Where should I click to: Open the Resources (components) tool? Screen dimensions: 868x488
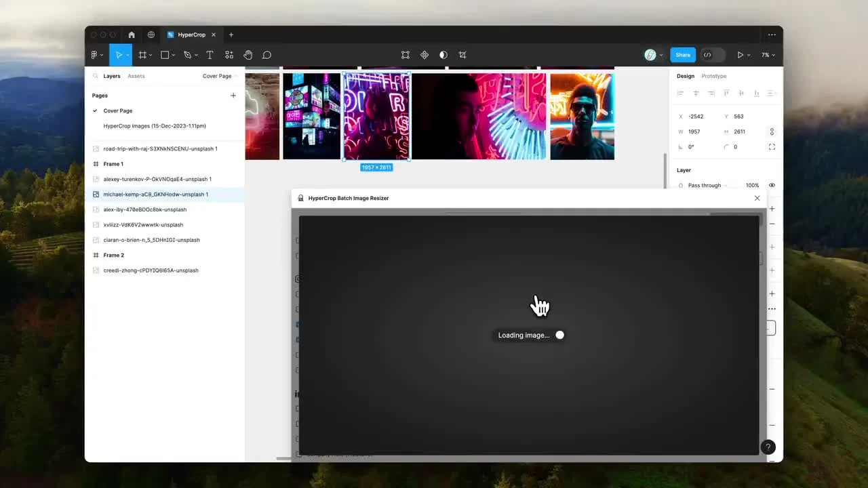pyautogui.click(x=229, y=55)
